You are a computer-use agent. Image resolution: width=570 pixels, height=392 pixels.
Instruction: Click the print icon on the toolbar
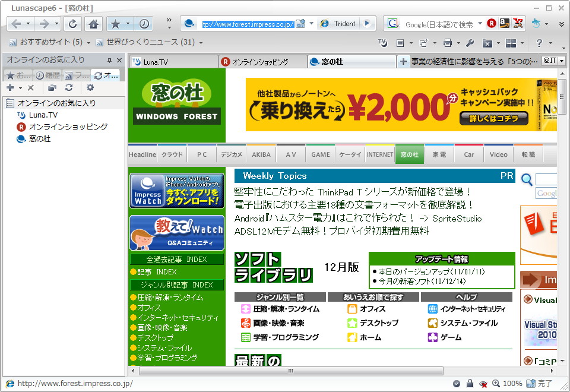point(447,43)
